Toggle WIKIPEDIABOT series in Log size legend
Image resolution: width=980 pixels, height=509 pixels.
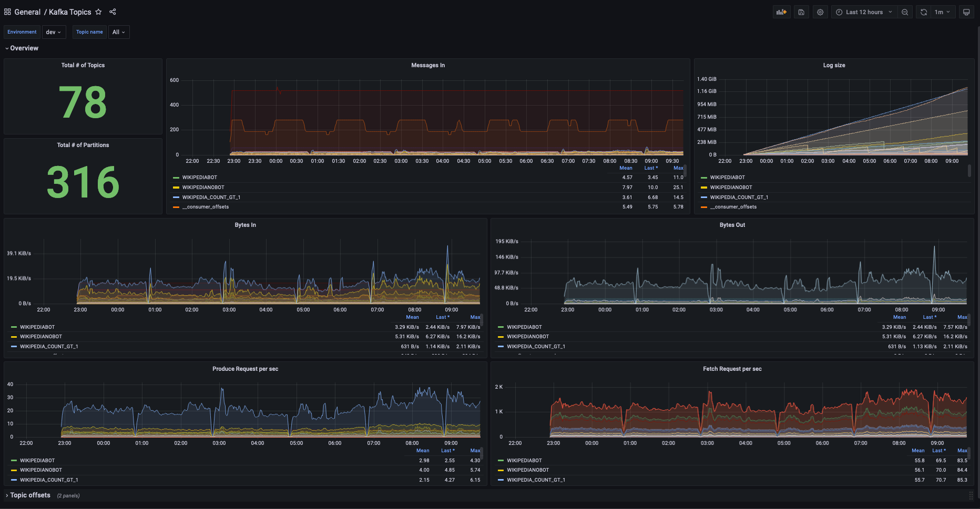pos(728,178)
